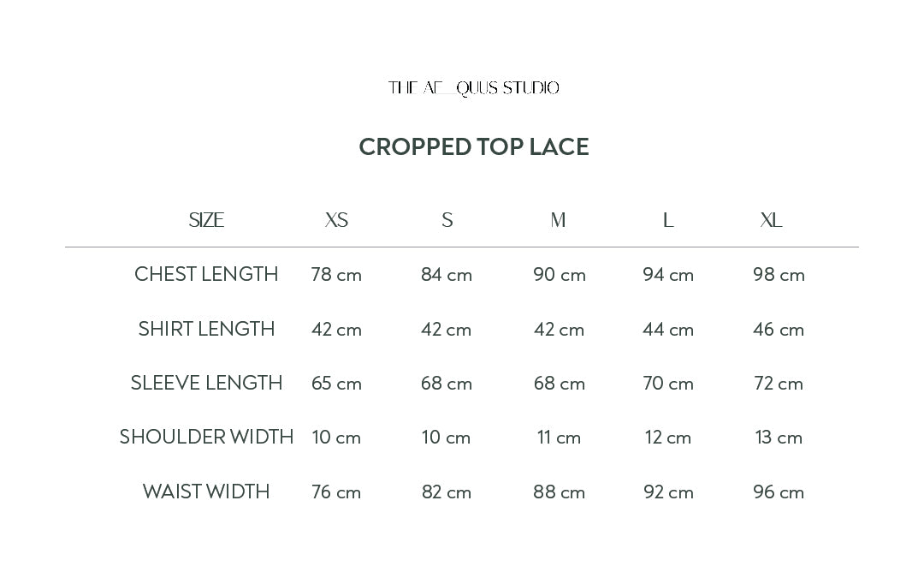Click the shirt length value for size L
Viewport: 924px width, 578px height.
[668, 329]
